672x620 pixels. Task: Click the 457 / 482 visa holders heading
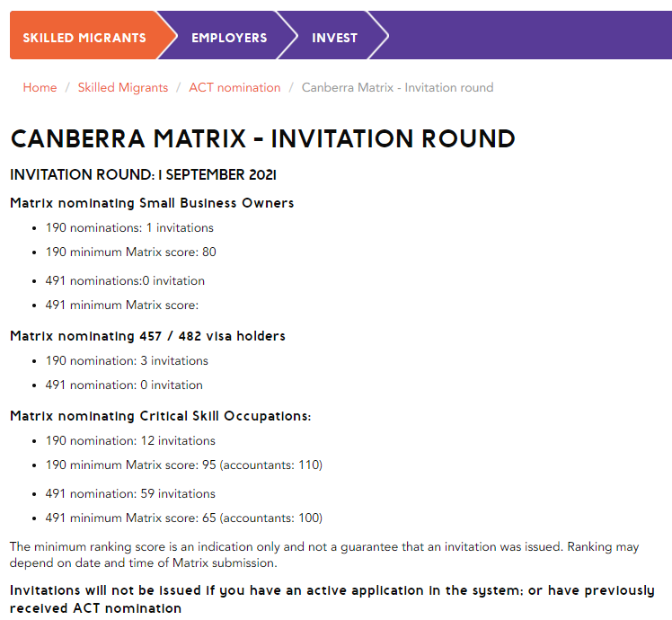tap(147, 336)
